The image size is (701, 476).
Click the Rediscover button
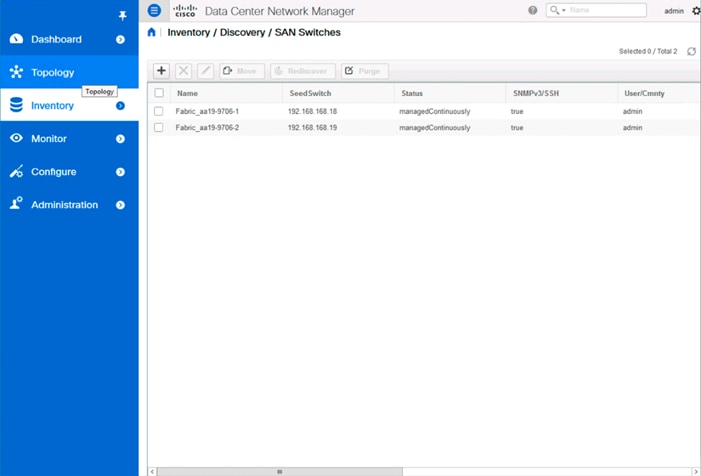click(x=303, y=71)
